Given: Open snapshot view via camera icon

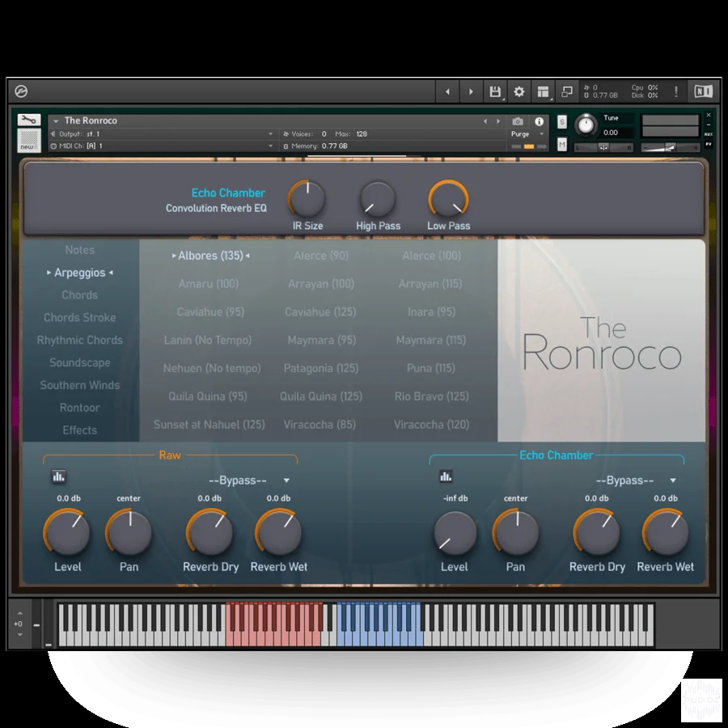Looking at the screenshot, I should [x=518, y=121].
